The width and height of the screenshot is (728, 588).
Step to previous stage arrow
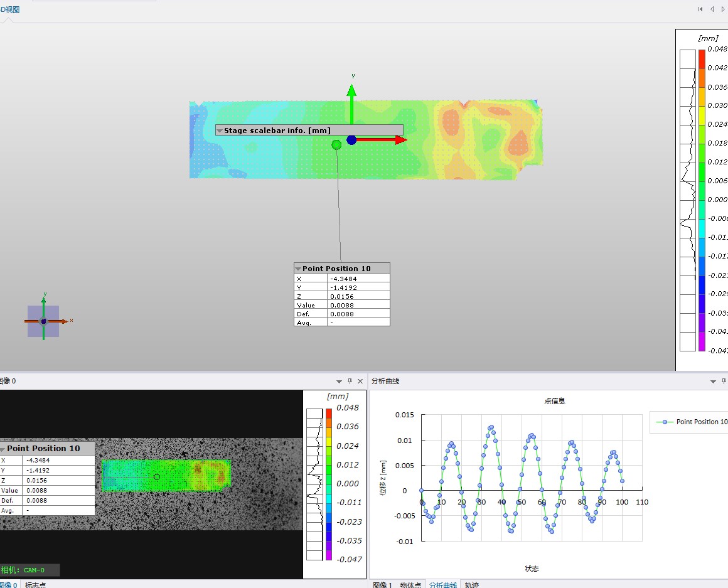click(x=712, y=9)
